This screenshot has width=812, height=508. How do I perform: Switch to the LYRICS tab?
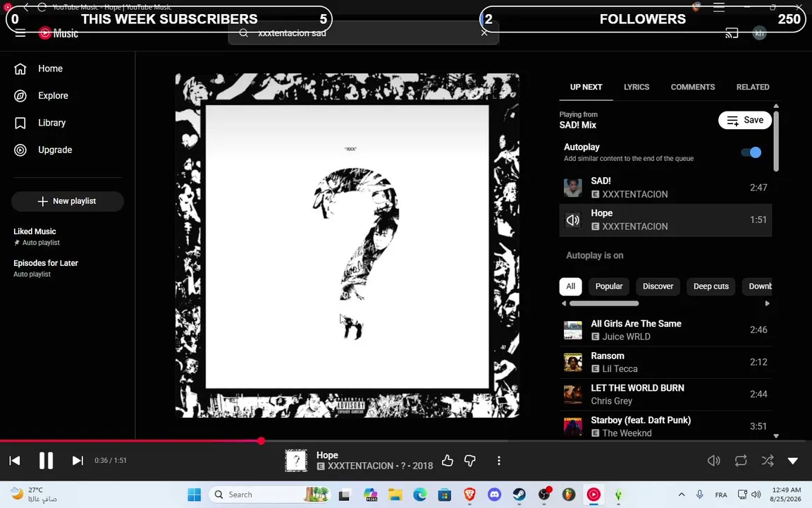[636, 87]
